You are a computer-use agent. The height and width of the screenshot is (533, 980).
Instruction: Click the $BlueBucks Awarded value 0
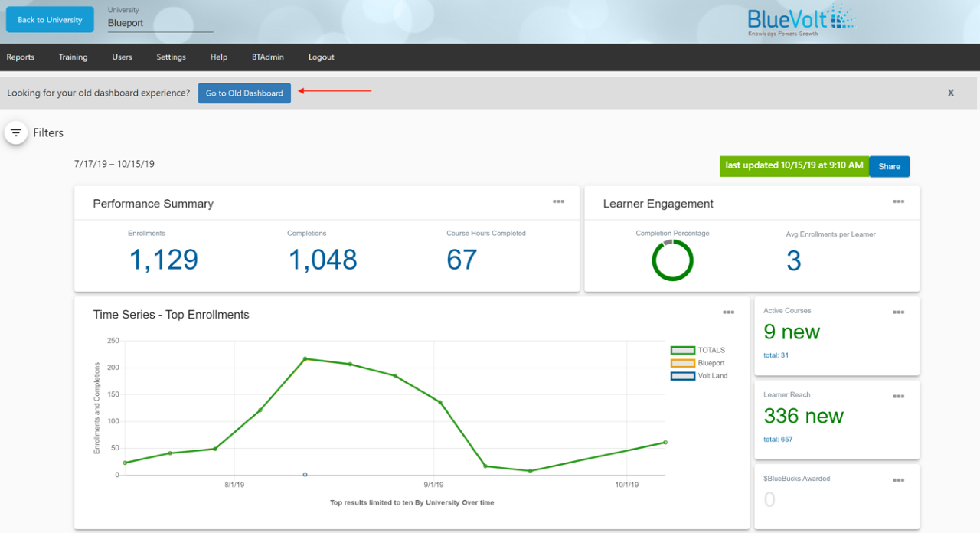[x=769, y=500]
